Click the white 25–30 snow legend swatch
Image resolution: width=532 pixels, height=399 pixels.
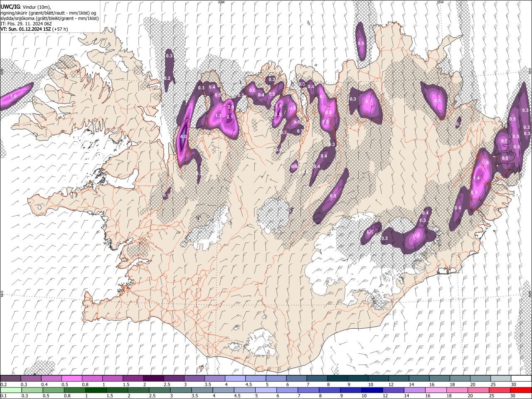tap(500, 379)
